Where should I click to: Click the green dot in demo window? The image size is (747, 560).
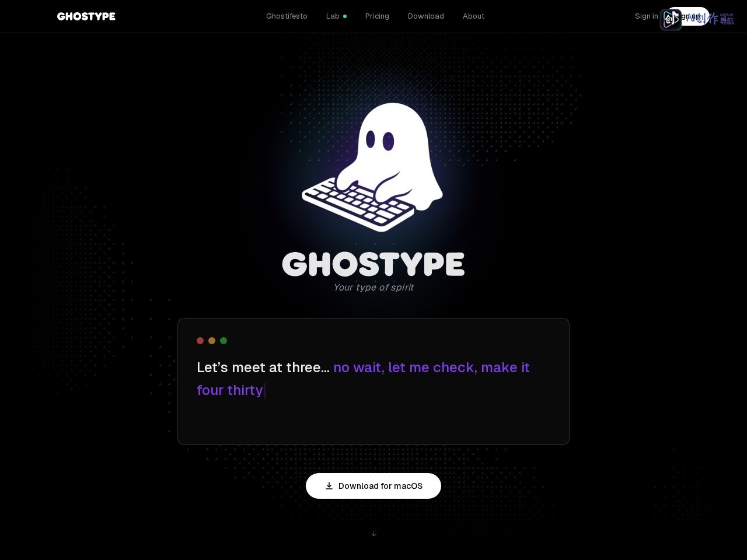[x=224, y=341]
